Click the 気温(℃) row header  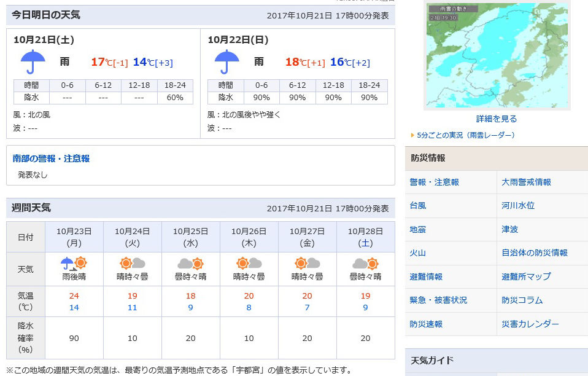coord(26,301)
